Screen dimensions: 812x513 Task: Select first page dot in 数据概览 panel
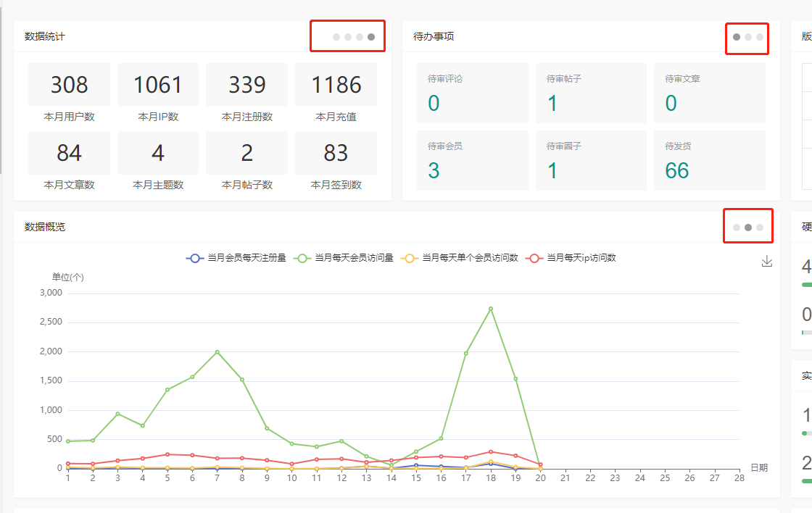(737, 228)
